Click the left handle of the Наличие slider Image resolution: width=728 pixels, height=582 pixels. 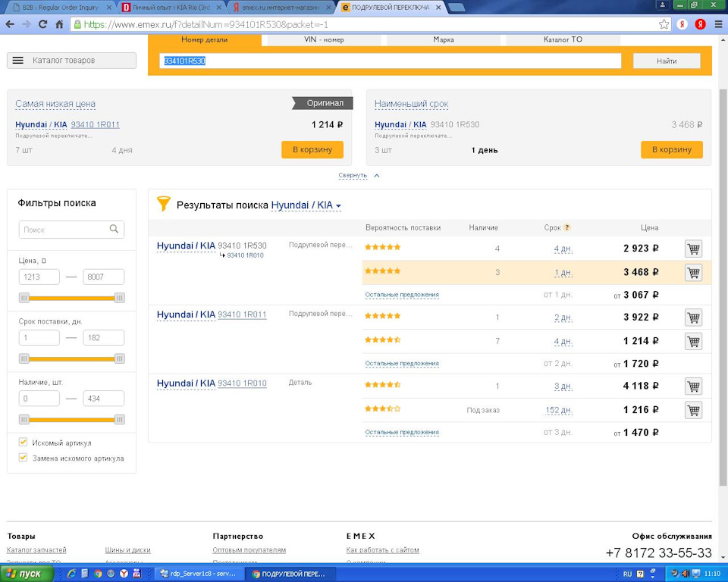coord(24,420)
